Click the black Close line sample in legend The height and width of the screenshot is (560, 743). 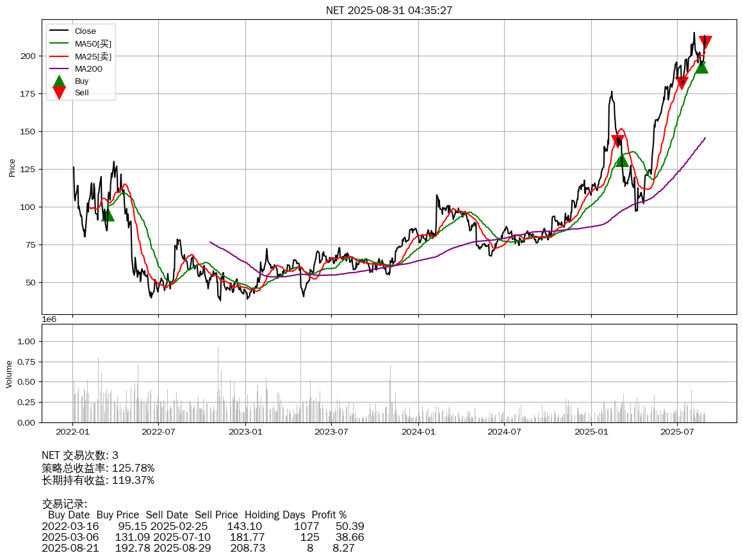click(x=59, y=31)
